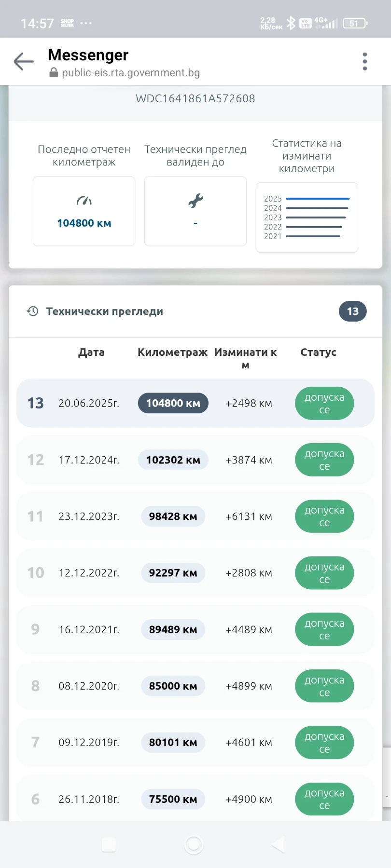This screenshot has width=391, height=868.
Task: Tap the back arrow in Messenger header
Action: tap(23, 62)
